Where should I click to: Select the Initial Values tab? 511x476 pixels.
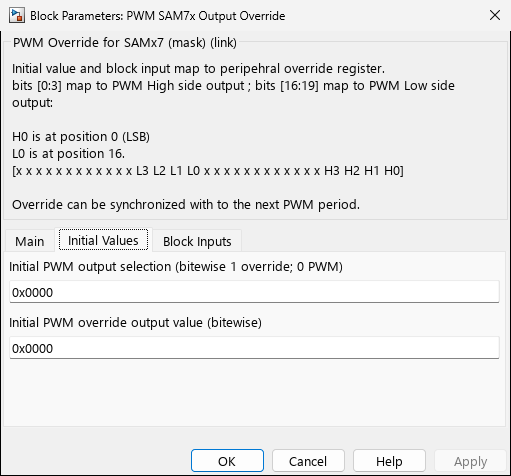pyautogui.click(x=103, y=240)
